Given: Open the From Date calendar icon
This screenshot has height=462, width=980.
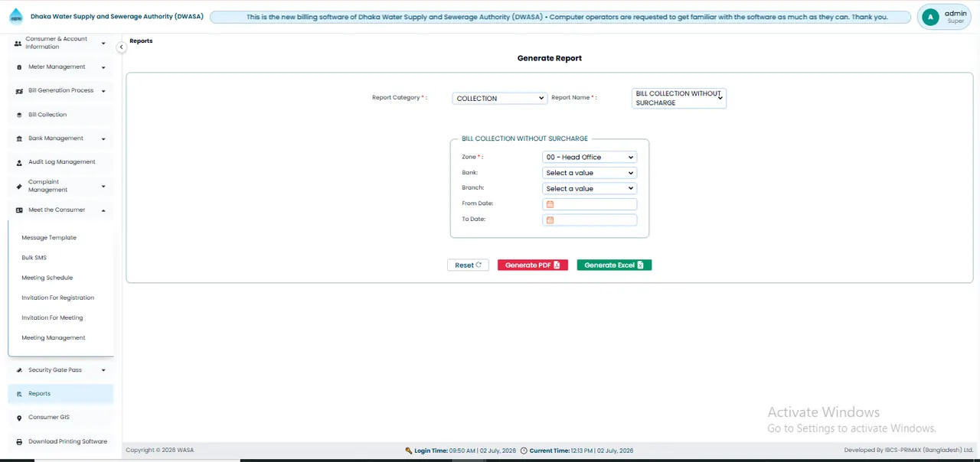Looking at the screenshot, I should click(x=550, y=204).
